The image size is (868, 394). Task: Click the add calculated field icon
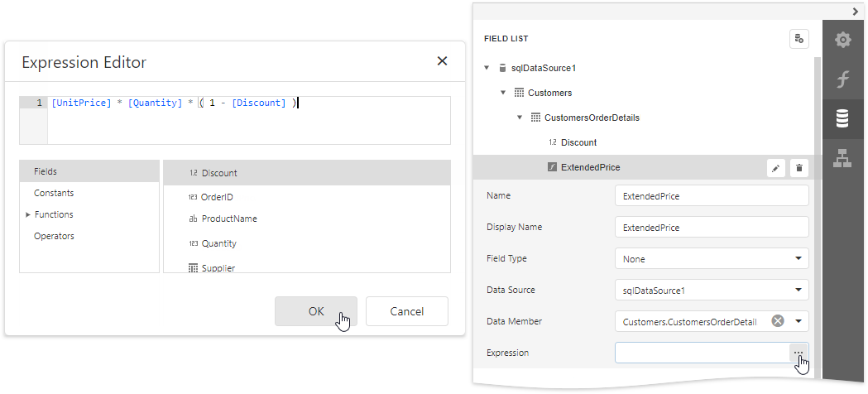pos(798,39)
